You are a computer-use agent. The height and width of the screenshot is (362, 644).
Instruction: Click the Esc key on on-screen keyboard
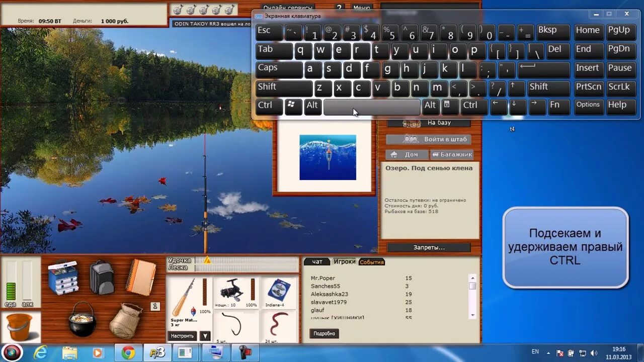coord(269,32)
